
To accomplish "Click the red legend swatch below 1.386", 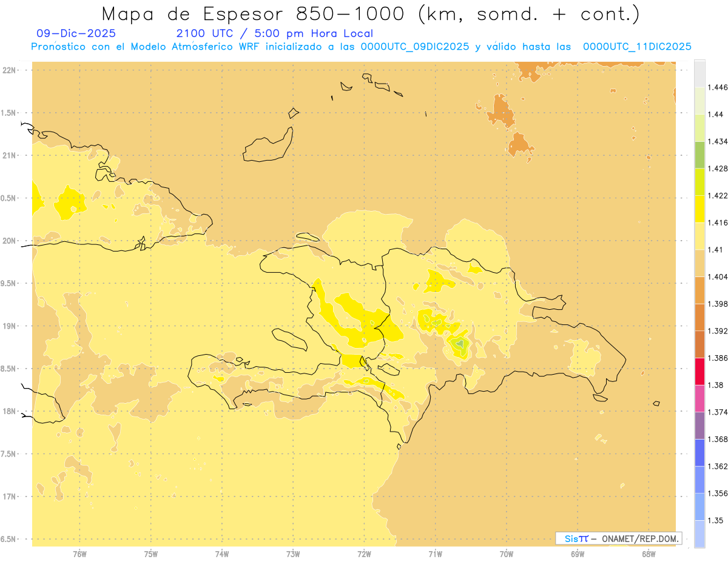I will pos(699,371).
